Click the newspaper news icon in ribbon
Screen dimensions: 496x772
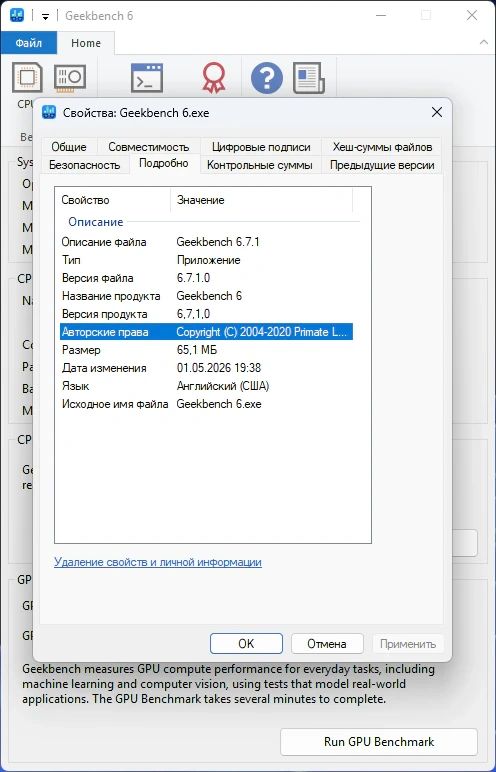click(x=309, y=78)
